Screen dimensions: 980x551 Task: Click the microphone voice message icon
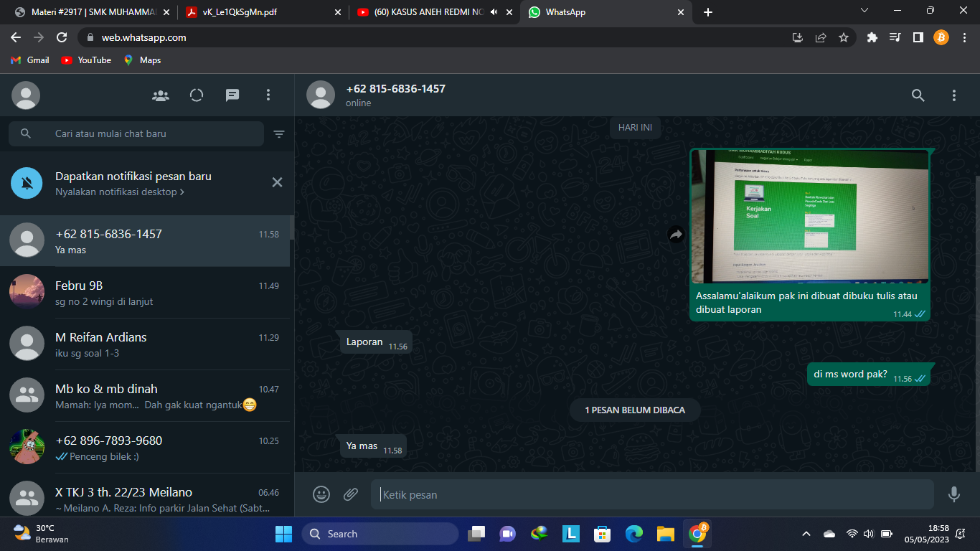tap(954, 494)
